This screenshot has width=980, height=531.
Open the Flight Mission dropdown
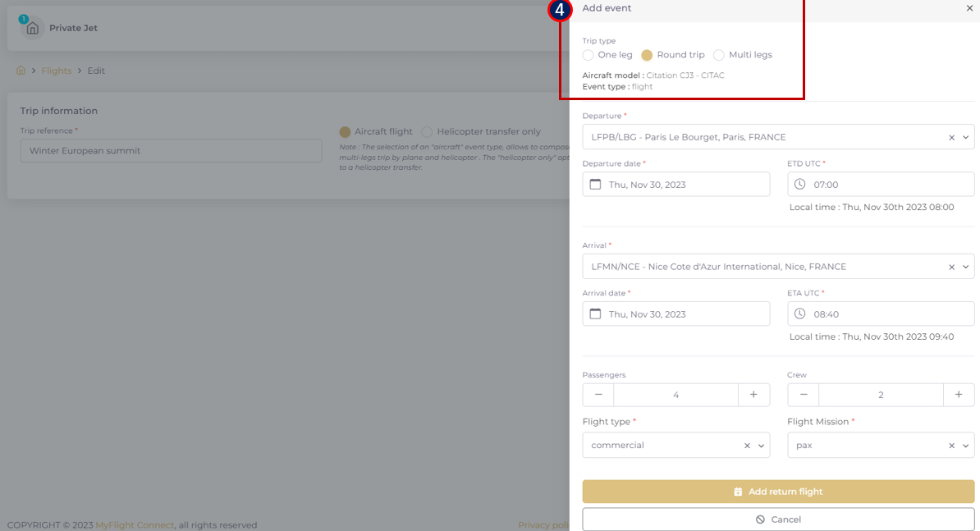click(965, 446)
